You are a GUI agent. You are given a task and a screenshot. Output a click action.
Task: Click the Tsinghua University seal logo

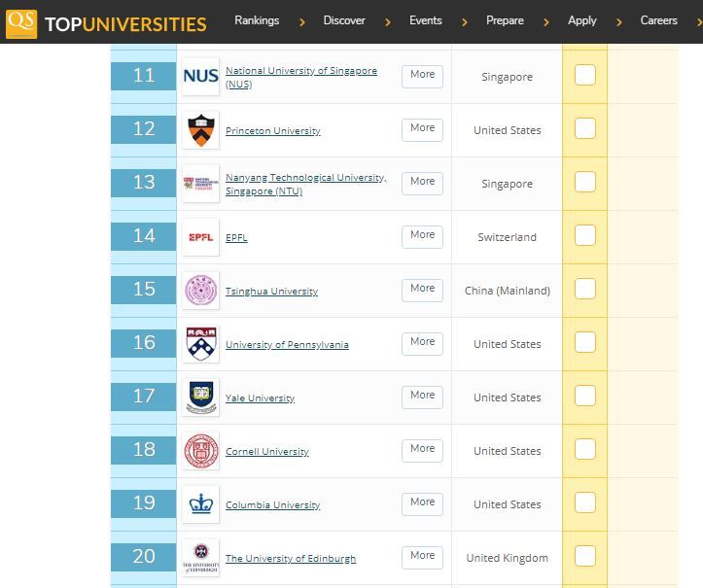[200, 291]
